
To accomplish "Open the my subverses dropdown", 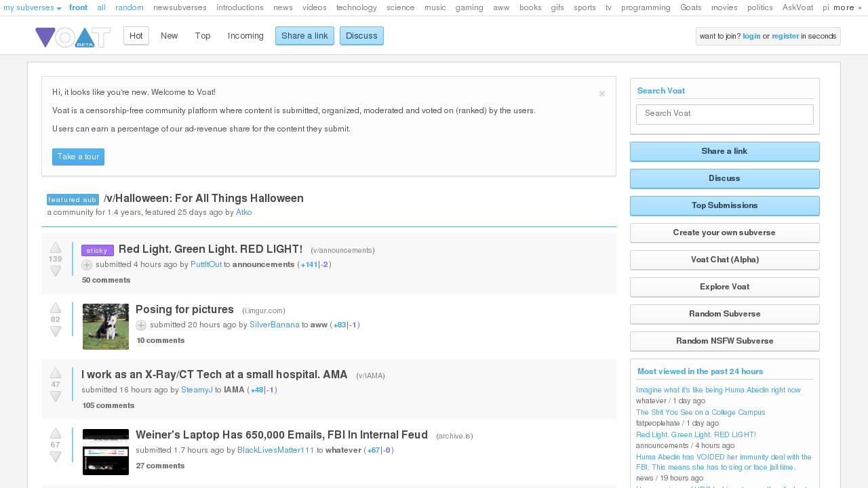I will coord(33,7).
